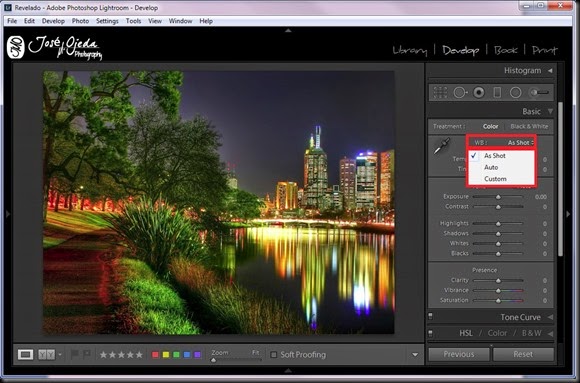Set rating to one star

tap(103, 355)
